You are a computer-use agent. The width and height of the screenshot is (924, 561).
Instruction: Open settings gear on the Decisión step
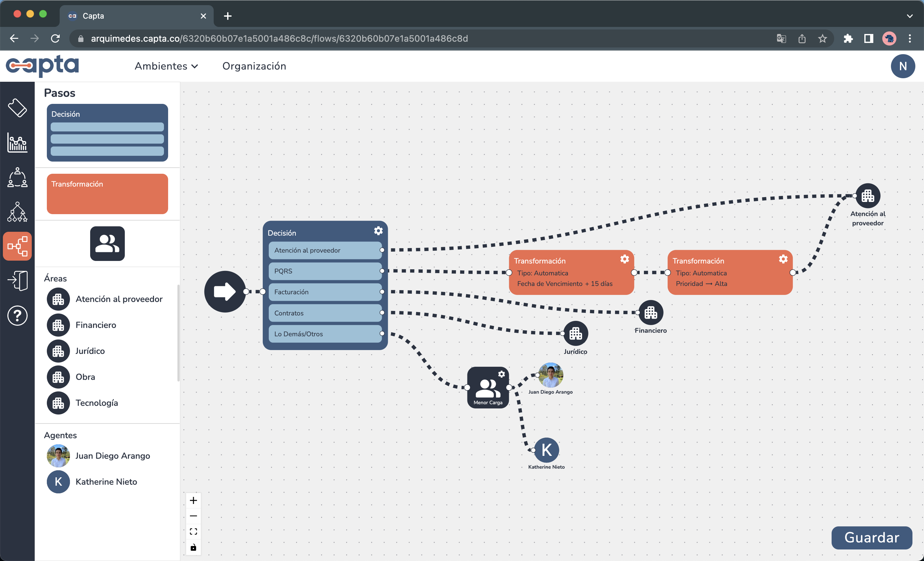[378, 231]
